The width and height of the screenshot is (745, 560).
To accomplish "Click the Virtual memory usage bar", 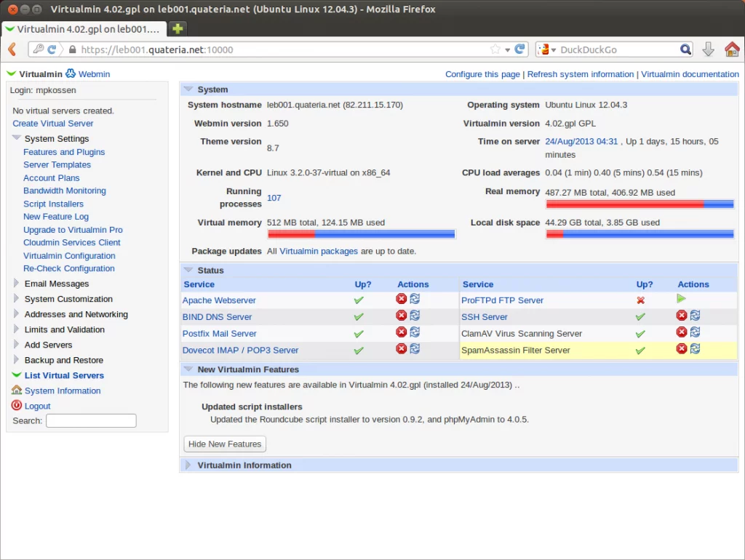I will pyautogui.click(x=361, y=233).
